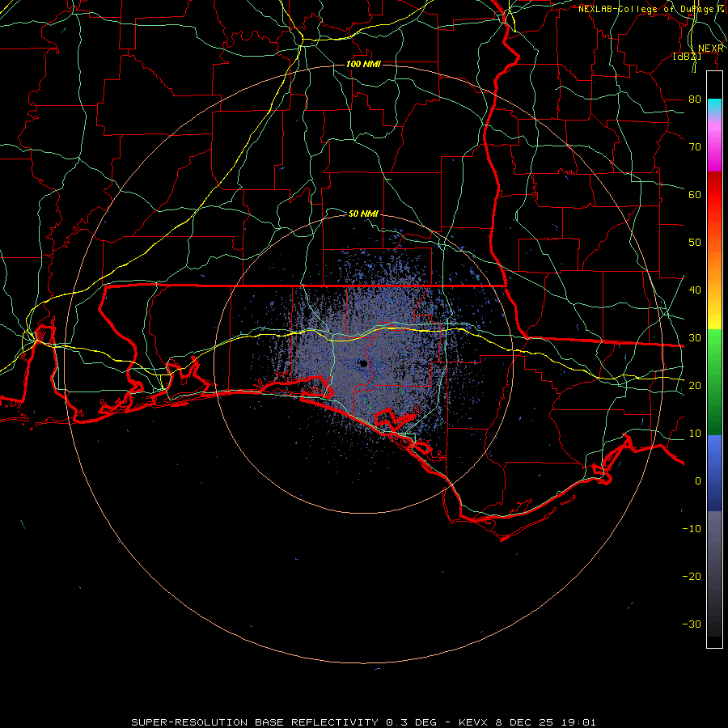Select the 10 value on the dBZ scale
Image resolution: width=728 pixels, height=728 pixels.
(x=695, y=434)
